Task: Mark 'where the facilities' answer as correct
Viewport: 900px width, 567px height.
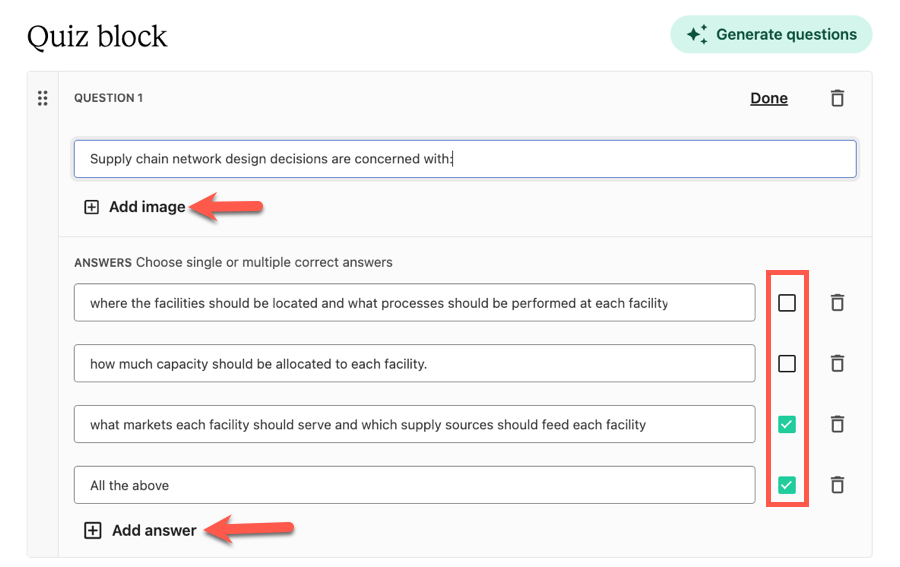Action: coord(787,302)
